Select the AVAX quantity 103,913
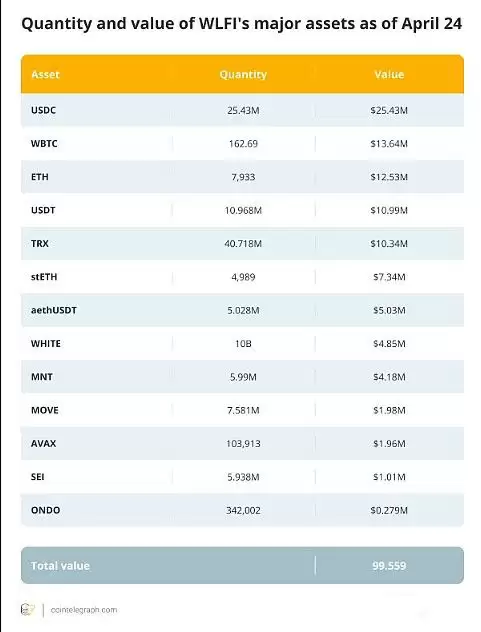 tap(243, 443)
